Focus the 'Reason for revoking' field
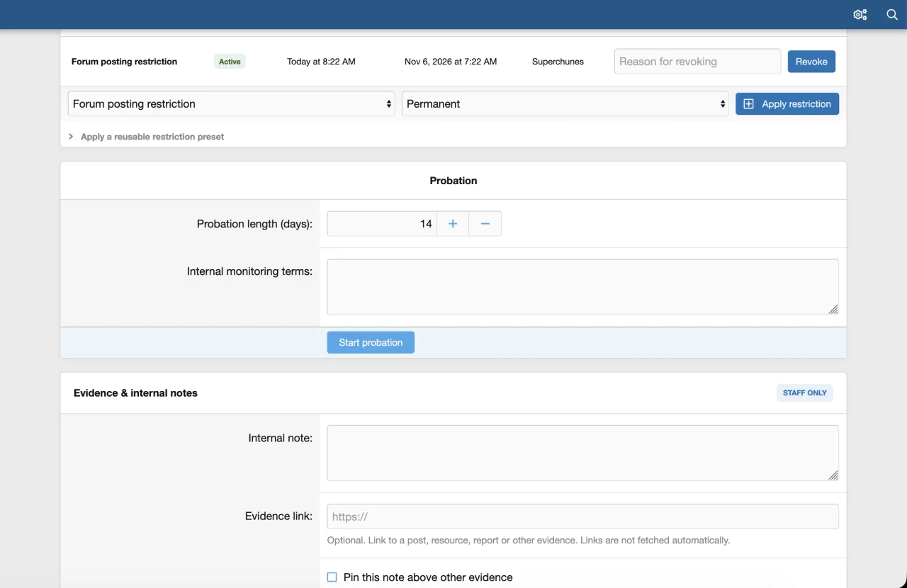This screenshot has height=588, width=907. pos(697,62)
